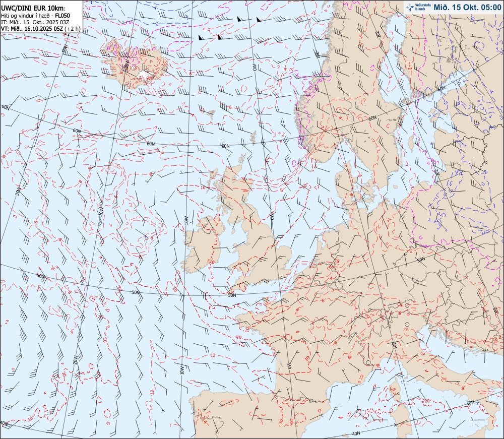The height and width of the screenshot is (439, 504).
Task: Click the "Mið. 15 Okt. 05:00" timestamp
Action: (x=467, y=8)
